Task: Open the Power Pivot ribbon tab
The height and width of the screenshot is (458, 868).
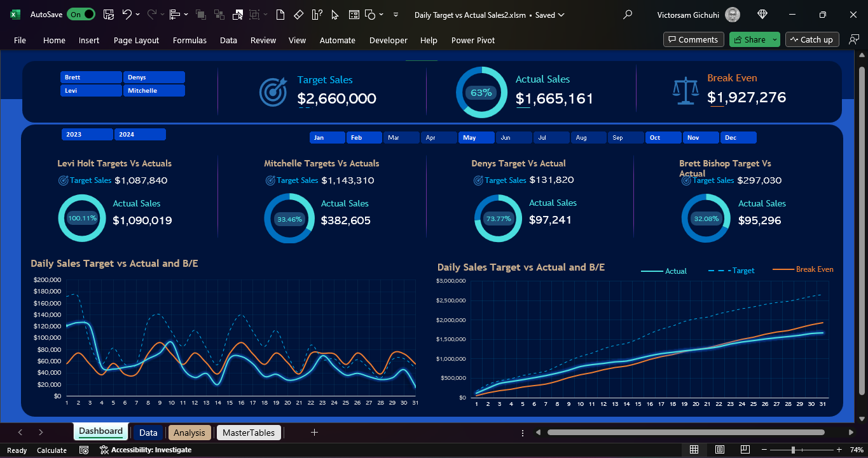Action: (472, 40)
